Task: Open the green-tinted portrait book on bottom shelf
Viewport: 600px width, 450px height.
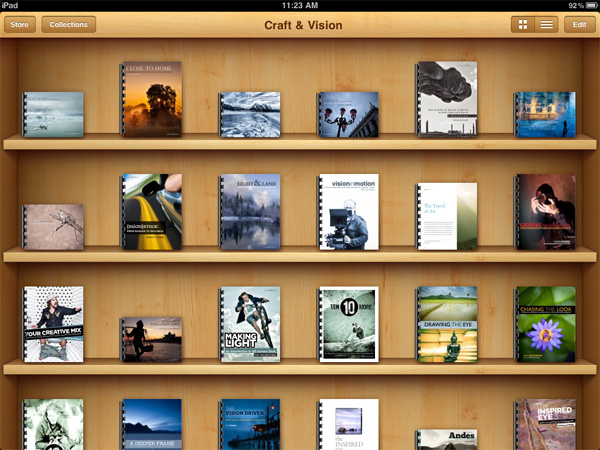Action: pyautogui.click(x=53, y=424)
